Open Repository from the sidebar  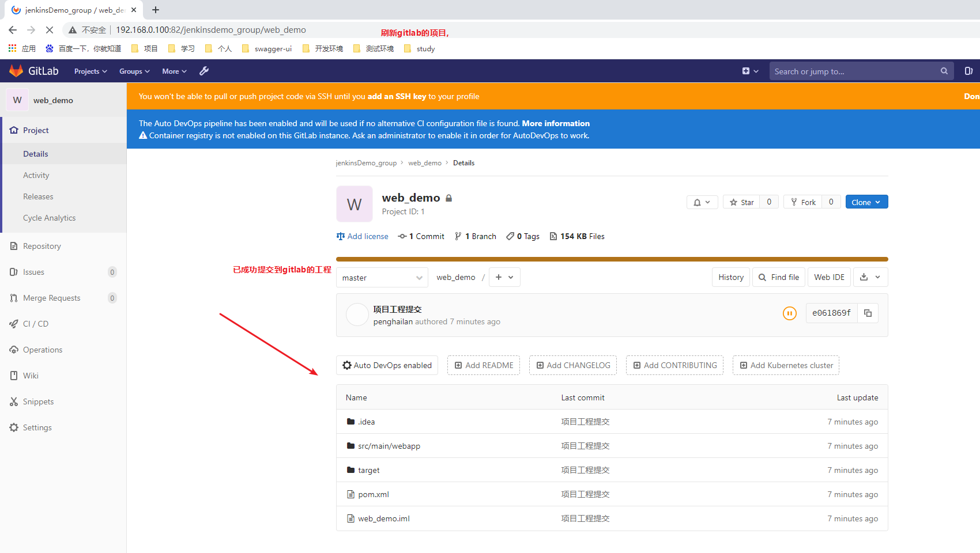(42, 246)
